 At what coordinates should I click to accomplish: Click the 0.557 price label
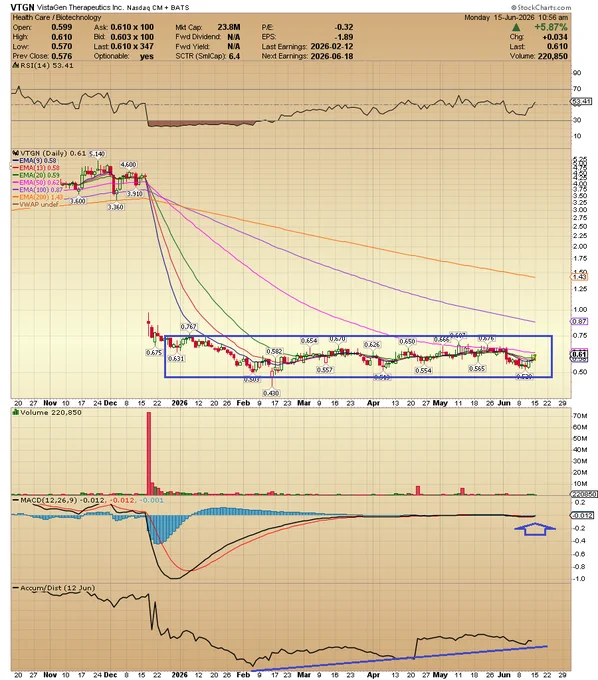pyautogui.click(x=324, y=369)
